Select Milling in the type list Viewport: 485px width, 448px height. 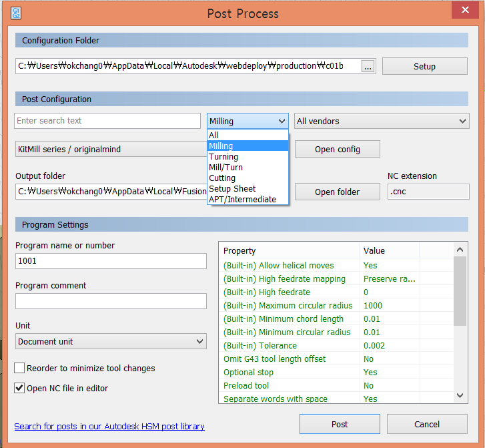coord(248,146)
